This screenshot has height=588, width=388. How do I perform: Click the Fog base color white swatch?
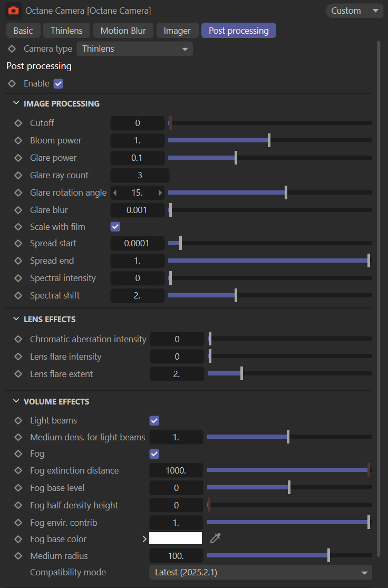click(176, 538)
